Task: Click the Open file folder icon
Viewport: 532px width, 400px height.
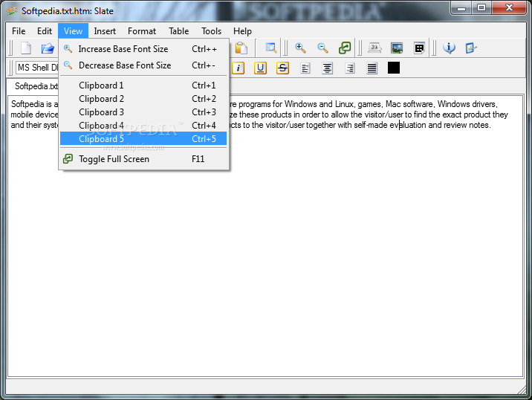Action: pyautogui.click(x=48, y=48)
